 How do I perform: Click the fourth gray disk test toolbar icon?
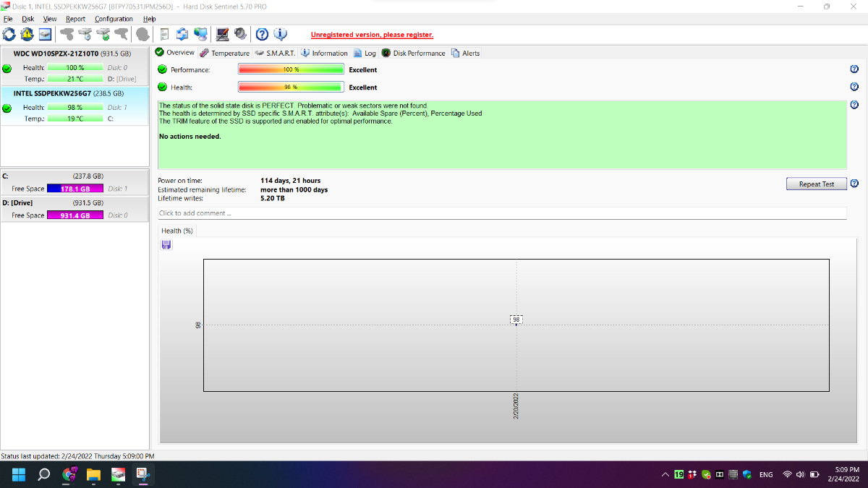point(122,34)
